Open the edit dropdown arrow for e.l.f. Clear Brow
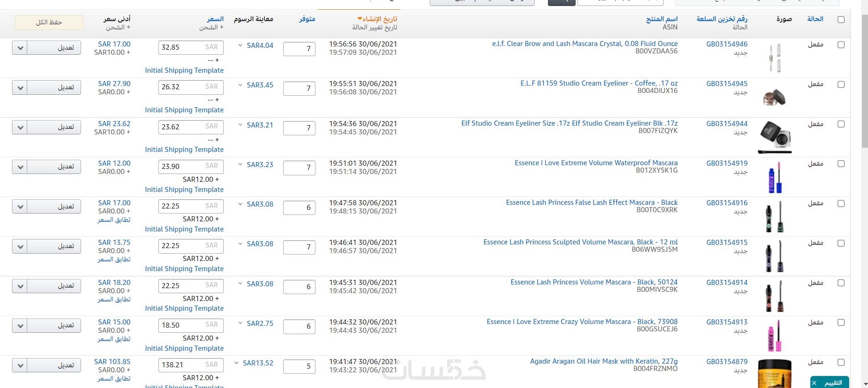The width and height of the screenshot is (868, 388). pos(20,48)
